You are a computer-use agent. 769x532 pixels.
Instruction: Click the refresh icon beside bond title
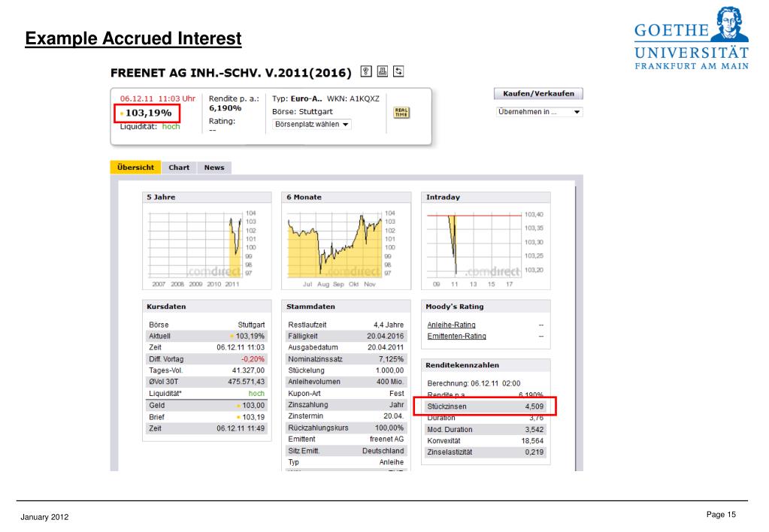[398, 71]
